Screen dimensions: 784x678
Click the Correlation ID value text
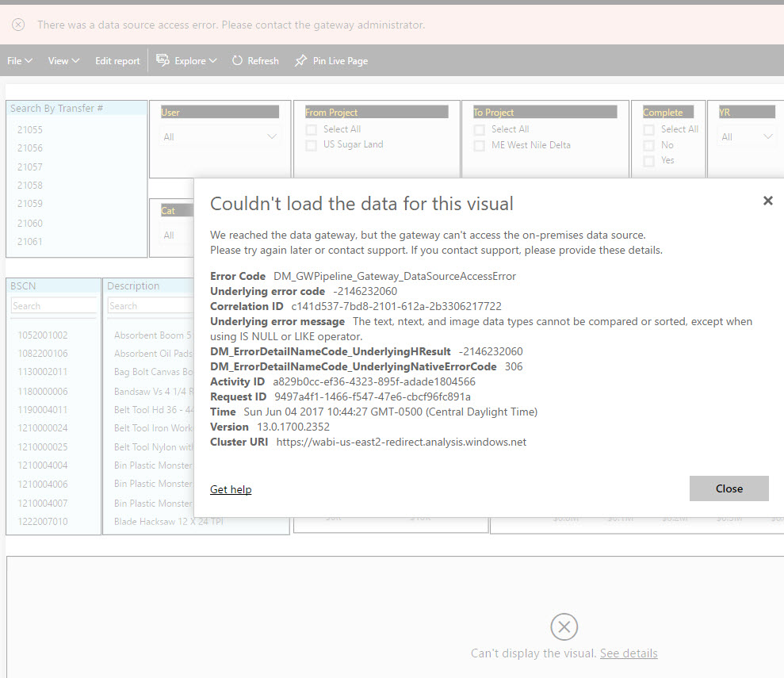pyautogui.click(x=396, y=306)
